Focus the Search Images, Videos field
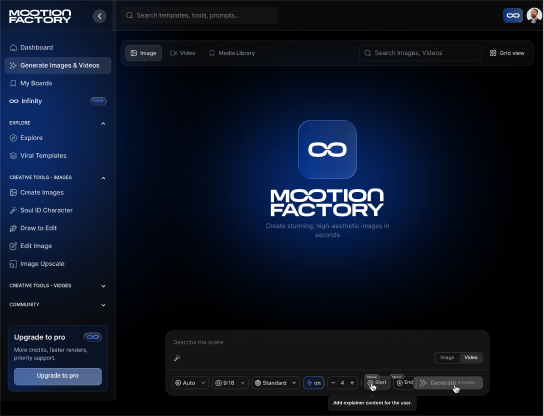This screenshot has height=416, width=544. tap(420, 53)
